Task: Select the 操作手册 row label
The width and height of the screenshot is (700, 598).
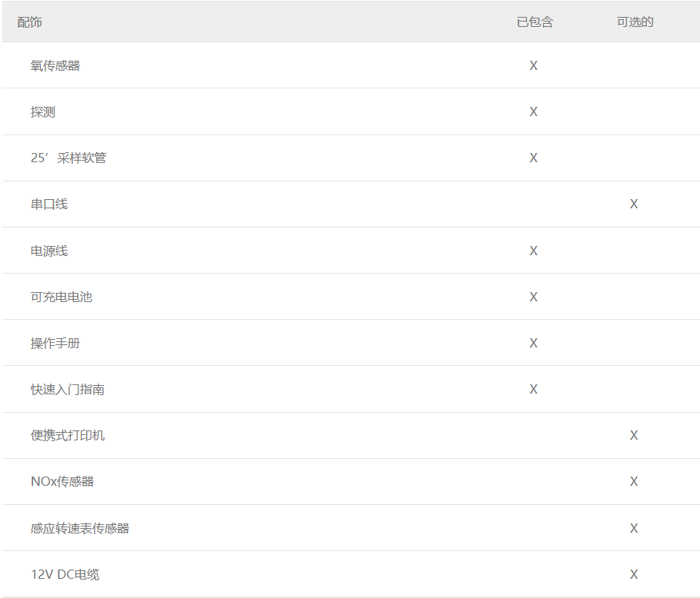Action: [x=55, y=343]
